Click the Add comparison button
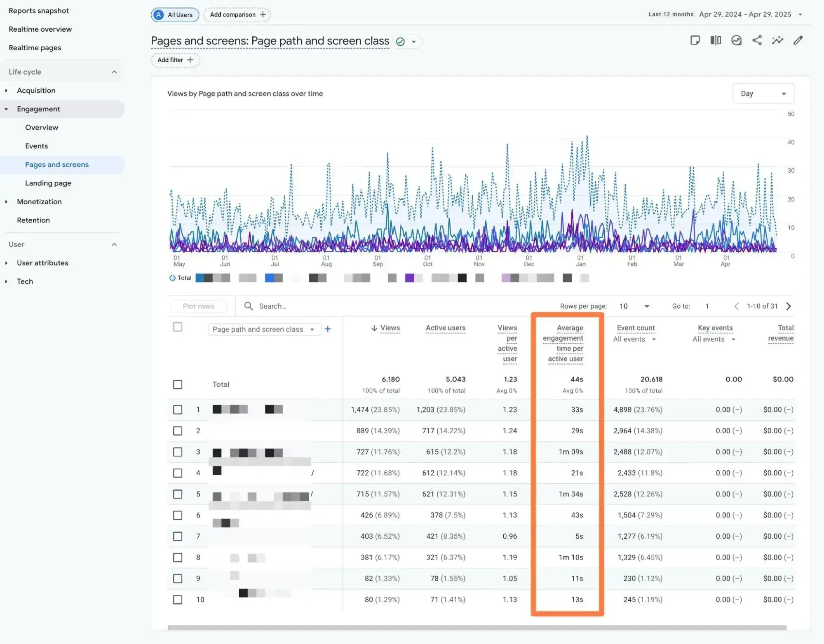Image resolution: width=824 pixels, height=644 pixels. point(237,14)
